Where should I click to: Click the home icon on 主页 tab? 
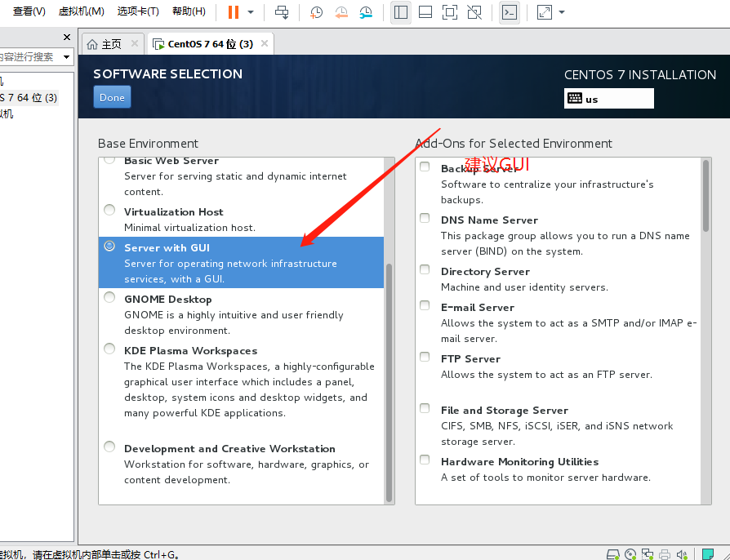pyautogui.click(x=92, y=44)
